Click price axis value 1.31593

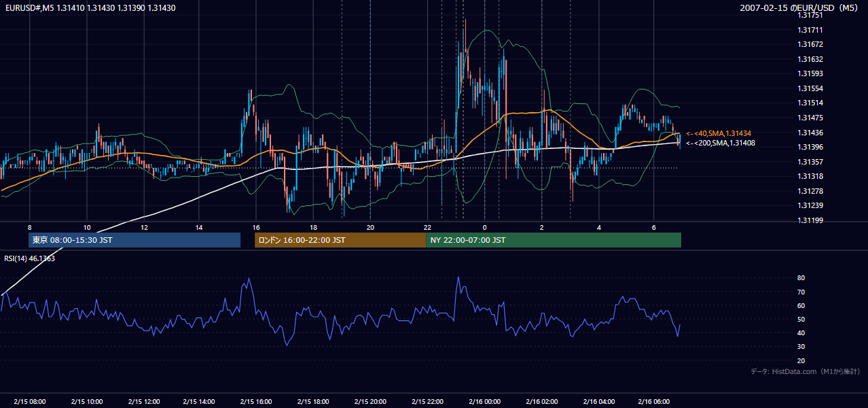click(810, 73)
